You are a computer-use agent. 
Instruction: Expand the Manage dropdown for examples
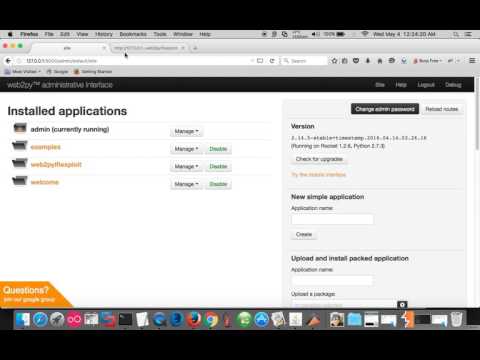[x=186, y=149]
